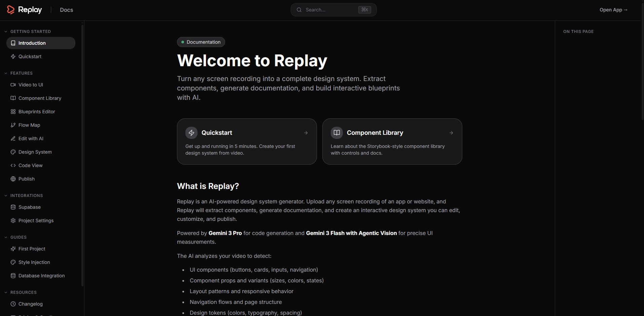Collapse the Features section
This screenshot has width=644, height=316.
[6, 73]
